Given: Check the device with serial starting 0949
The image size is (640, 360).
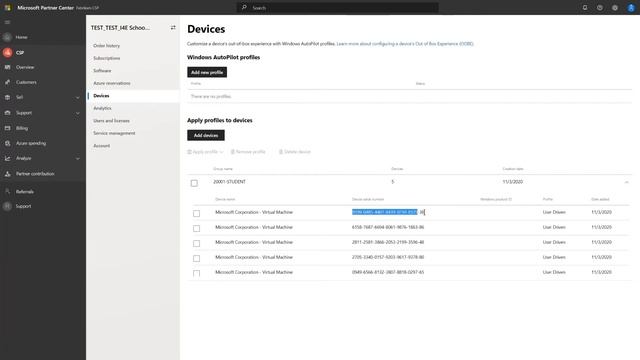Looking at the screenshot, I should pyautogui.click(x=196, y=273).
